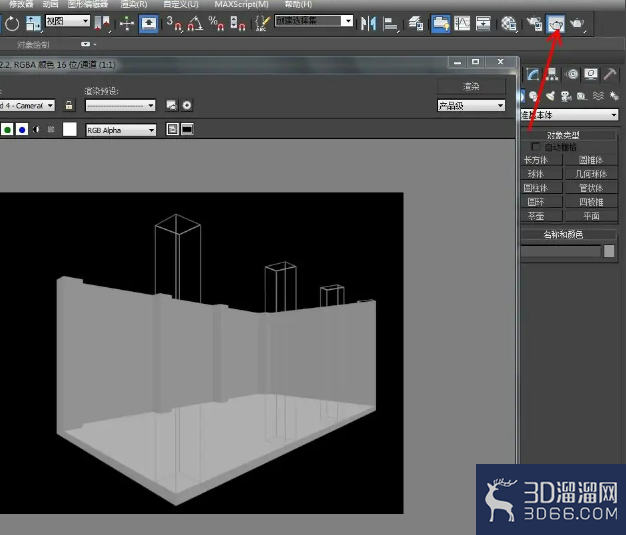Click the ribbon expand button beside 对象绘制
Image resolution: width=626 pixels, height=535 pixels.
point(86,44)
